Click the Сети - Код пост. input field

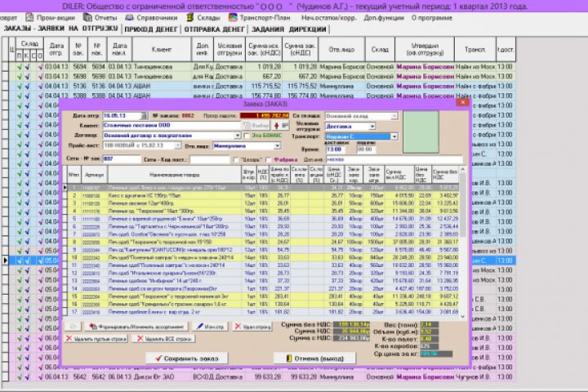[210, 160]
